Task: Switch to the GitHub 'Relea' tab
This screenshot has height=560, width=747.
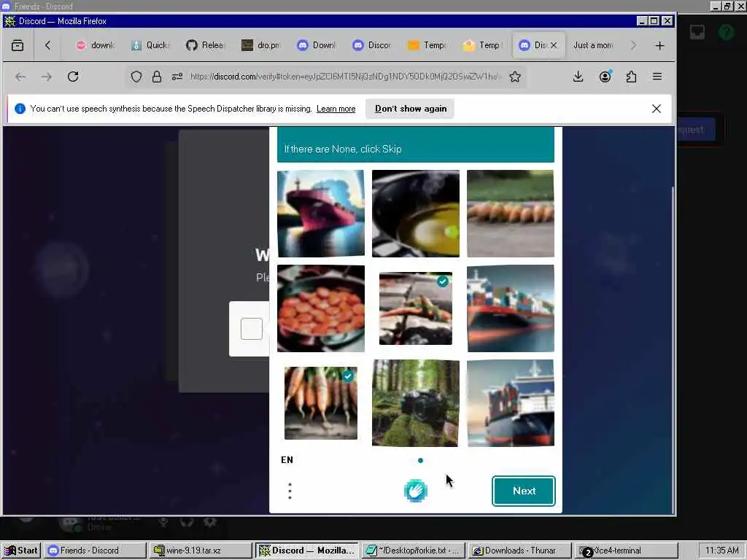Action: [206, 45]
